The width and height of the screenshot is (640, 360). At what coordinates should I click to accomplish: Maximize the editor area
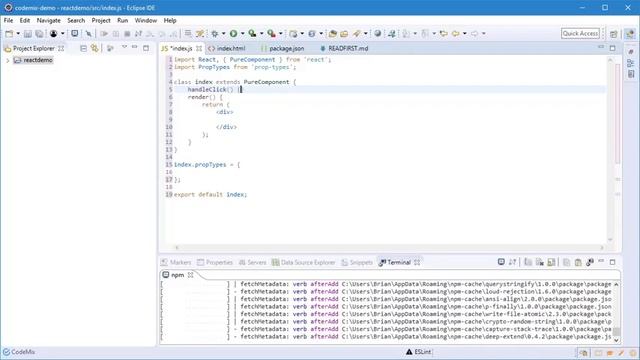(x=612, y=48)
